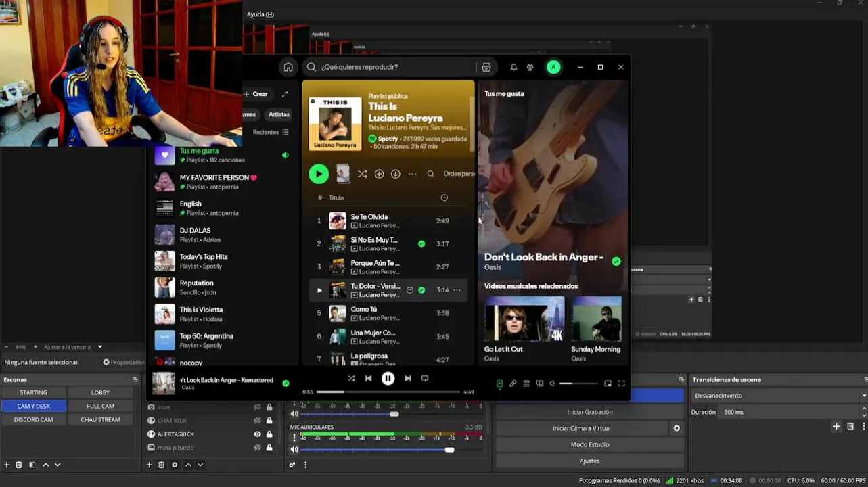Pause the current song
The height and width of the screenshot is (487, 868).
[x=388, y=379]
